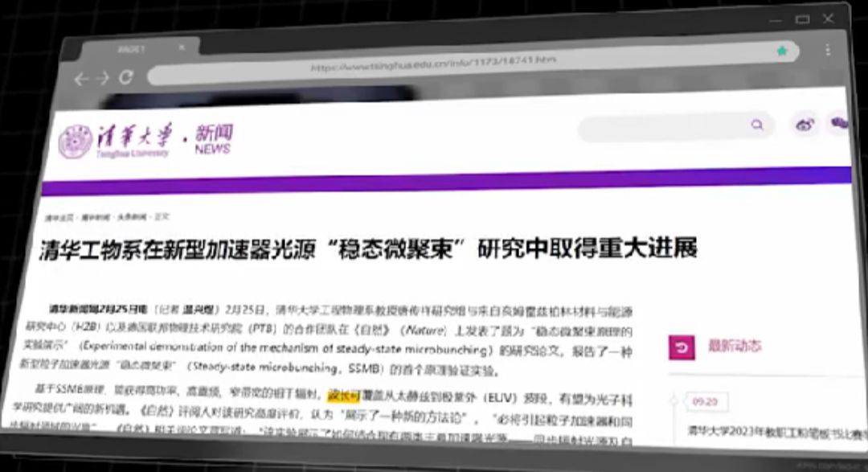This screenshot has height=472, width=868.
Task: Close the browser tab
Action: pyautogui.click(x=182, y=48)
